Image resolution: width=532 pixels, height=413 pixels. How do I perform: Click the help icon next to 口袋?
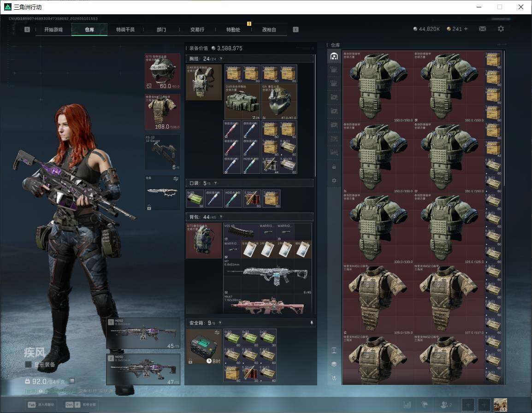215,183
